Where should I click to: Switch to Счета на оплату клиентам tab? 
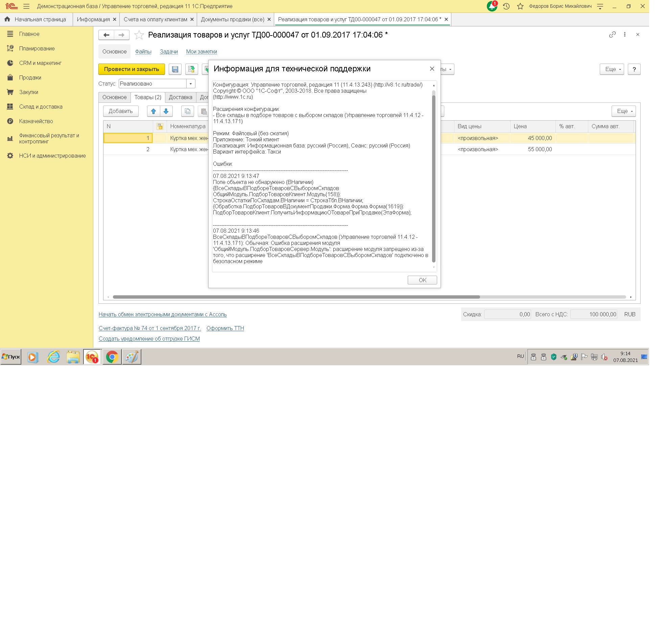click(x=155, y=19)
